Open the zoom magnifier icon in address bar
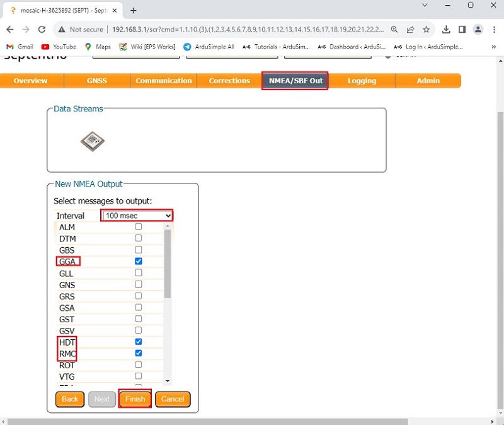 [x=394, y=30]
